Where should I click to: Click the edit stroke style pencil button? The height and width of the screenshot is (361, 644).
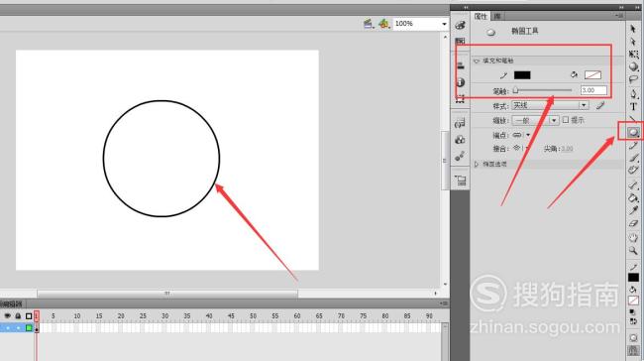pyautogui.click(x=600, y=106)
